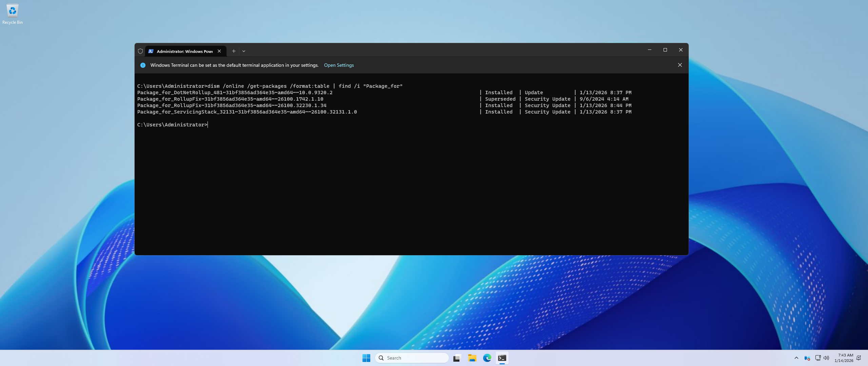Click the taskbar Search box
The height and width of the screenshot is (366, 868).
[x=412, y=358]
